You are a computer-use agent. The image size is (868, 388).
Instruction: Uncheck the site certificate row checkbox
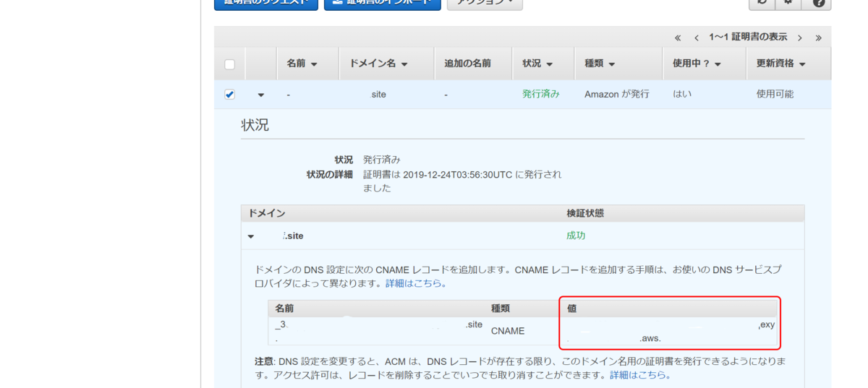click(x=229, y=95)
